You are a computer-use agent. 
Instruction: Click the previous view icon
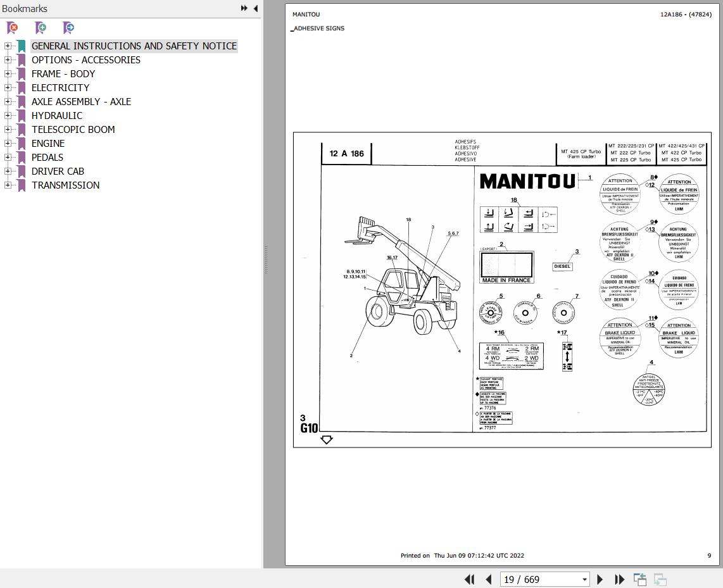[x=640, y=579]
